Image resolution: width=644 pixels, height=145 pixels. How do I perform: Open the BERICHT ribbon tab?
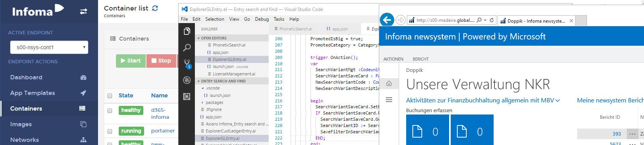pyautogui.click(x=421, y=59)
